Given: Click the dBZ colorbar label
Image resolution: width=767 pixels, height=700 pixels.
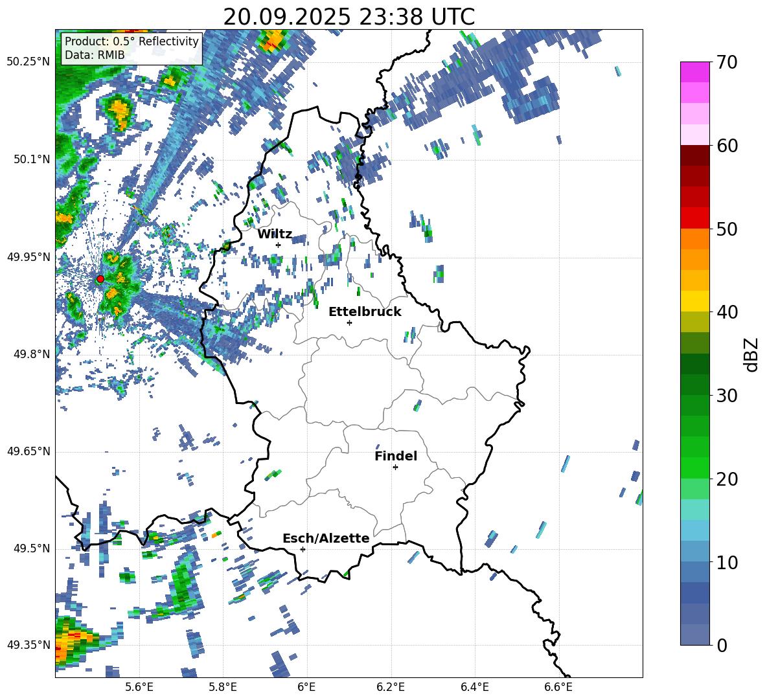Looking at the screenshot, I should (x=752, y=354).
